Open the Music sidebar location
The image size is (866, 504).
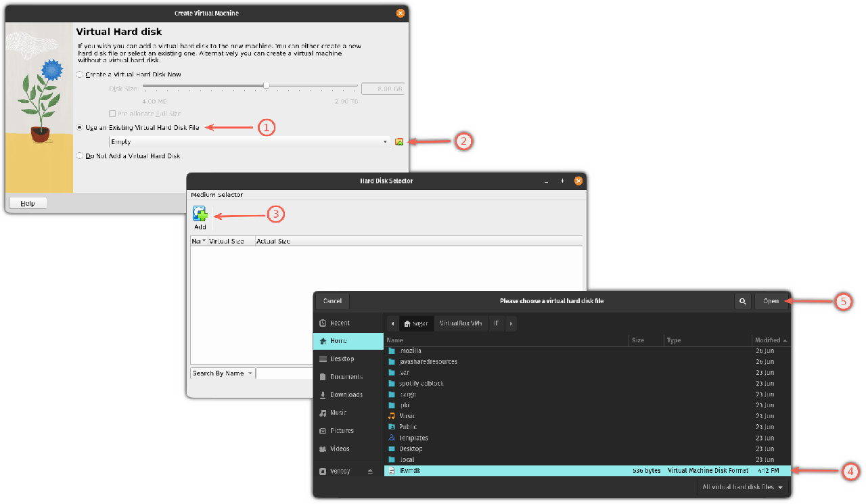[x=338, y=413]
